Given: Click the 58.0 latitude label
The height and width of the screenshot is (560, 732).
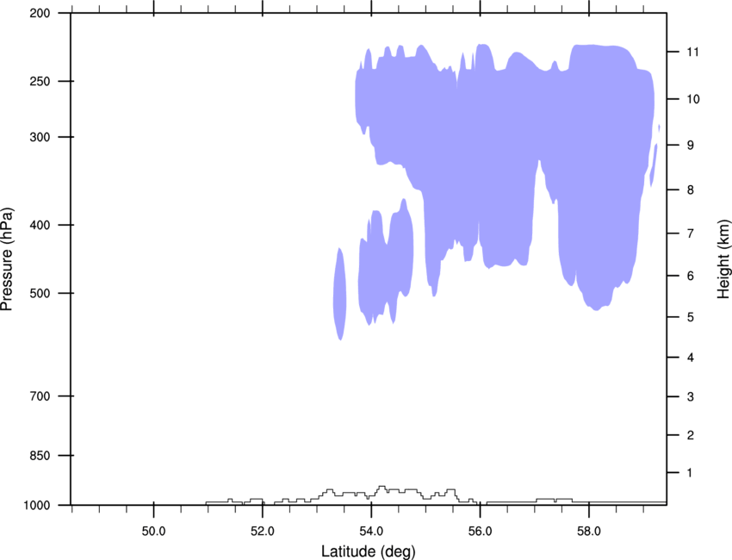Looking at the screenshot, I should pos(589,532).
